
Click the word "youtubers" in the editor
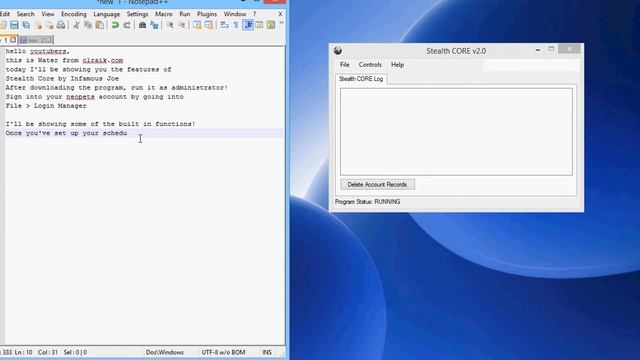click(48, 51)
